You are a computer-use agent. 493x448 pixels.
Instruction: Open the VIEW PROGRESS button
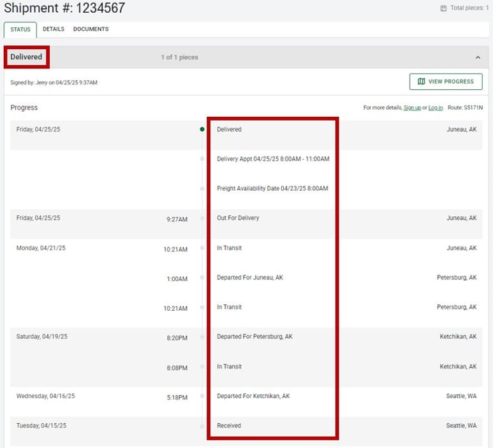point(446,82)
